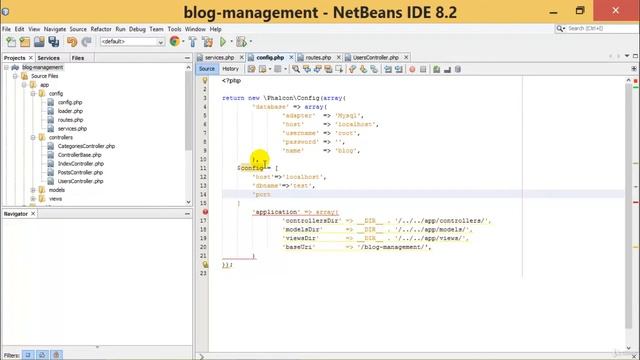This screenshot has width=640, height=360.
Task: Close the Navigator panel
Action: [33, 214]
